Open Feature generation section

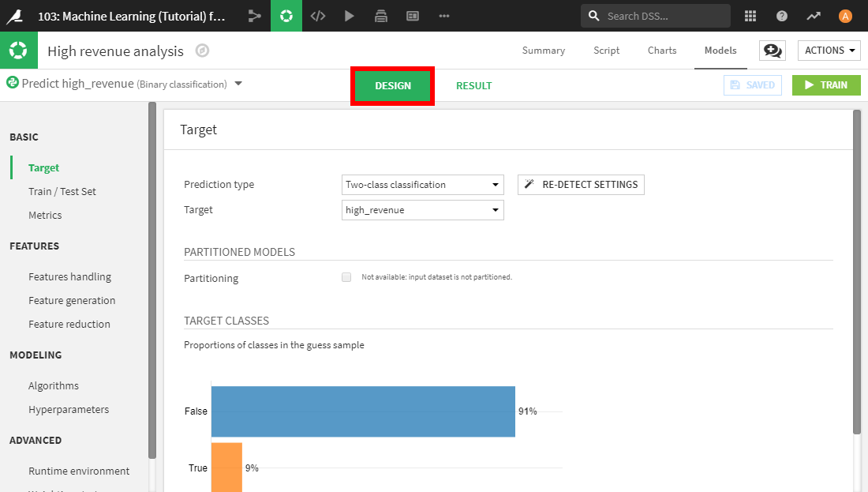point(72,301)
